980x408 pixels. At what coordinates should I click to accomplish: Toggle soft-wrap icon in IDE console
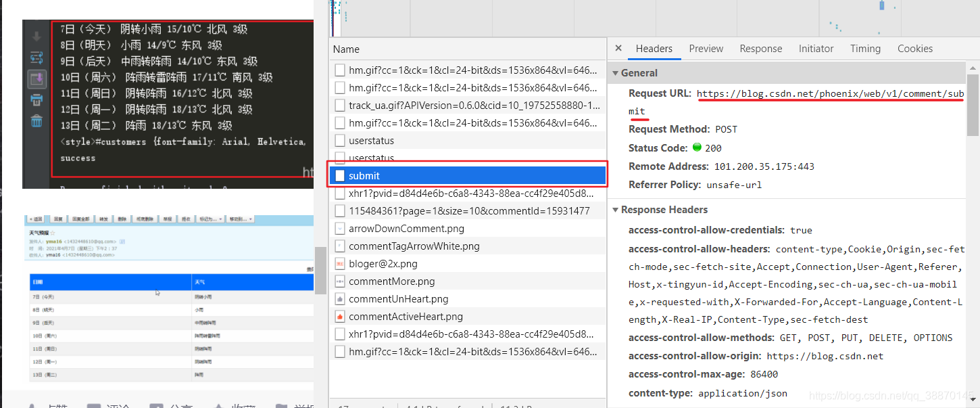tap(36, 58)
